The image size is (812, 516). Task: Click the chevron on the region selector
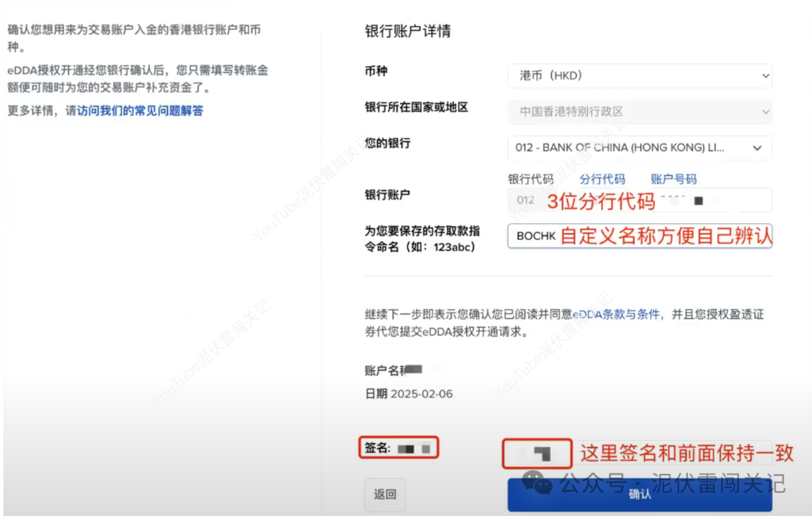click(766, 111)
